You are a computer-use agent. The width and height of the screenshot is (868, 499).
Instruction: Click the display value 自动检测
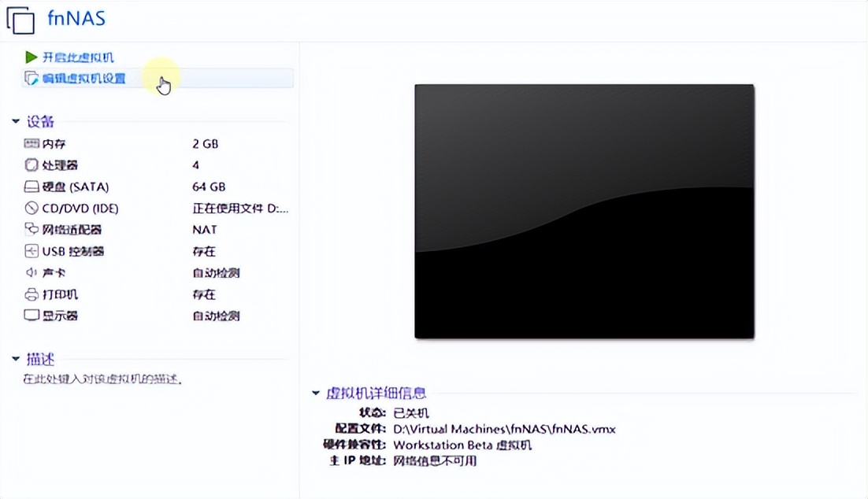[216, 316]
